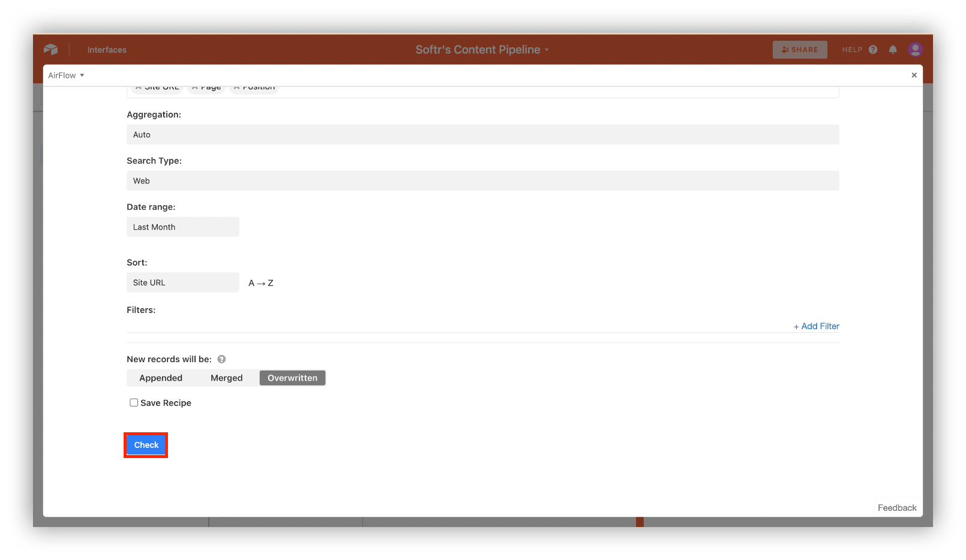Open the user account avatar
Image resolution: width=966 pixels, height=560 pixels.
point(915,49)
